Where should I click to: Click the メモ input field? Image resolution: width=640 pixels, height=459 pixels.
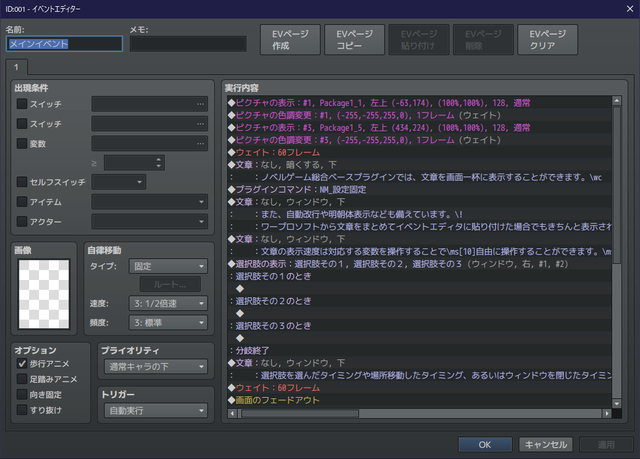(188, 44)
